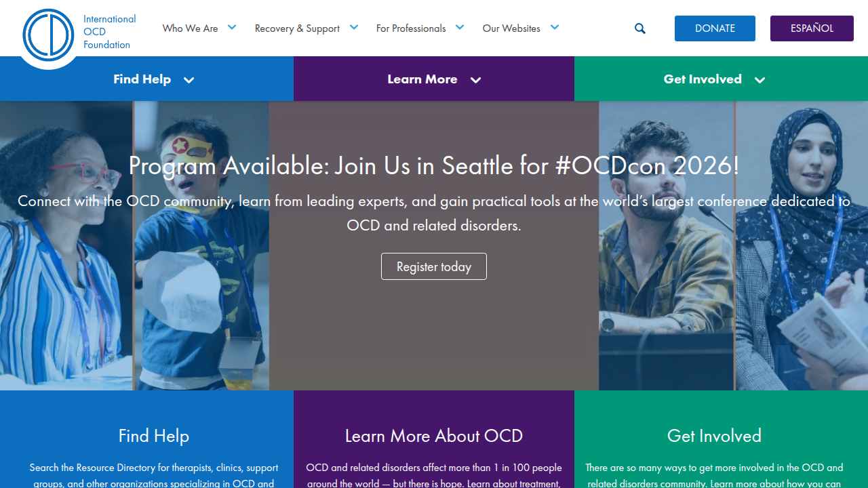868x488 pixels.
Task: Click the Learn More About OCD heading
Action: (x=434, y=436)
